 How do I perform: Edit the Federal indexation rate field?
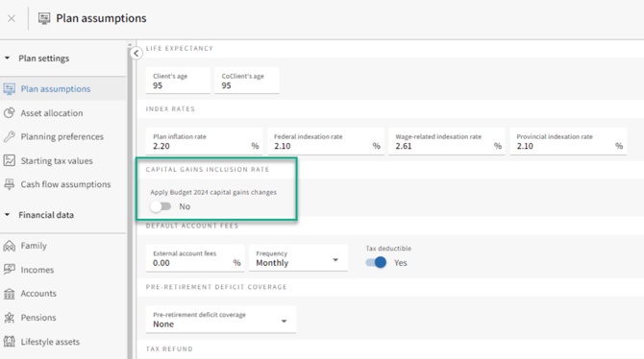(326, 141)
